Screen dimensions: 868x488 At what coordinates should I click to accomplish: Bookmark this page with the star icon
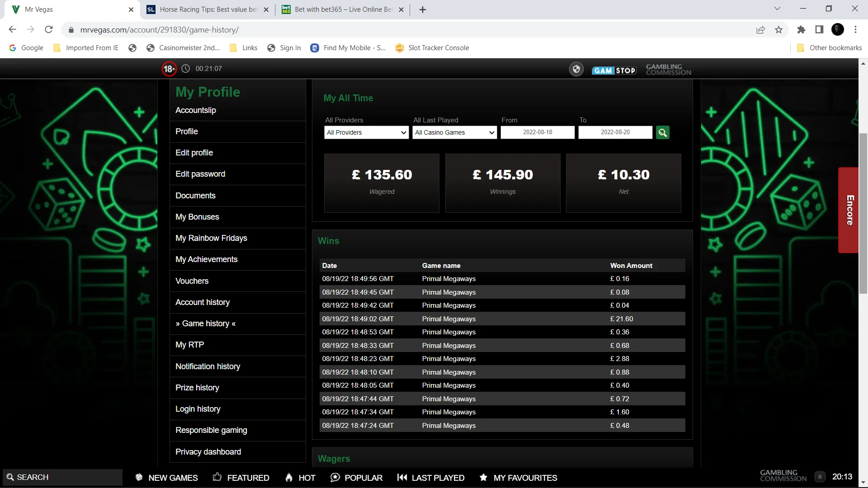(778, 30)
